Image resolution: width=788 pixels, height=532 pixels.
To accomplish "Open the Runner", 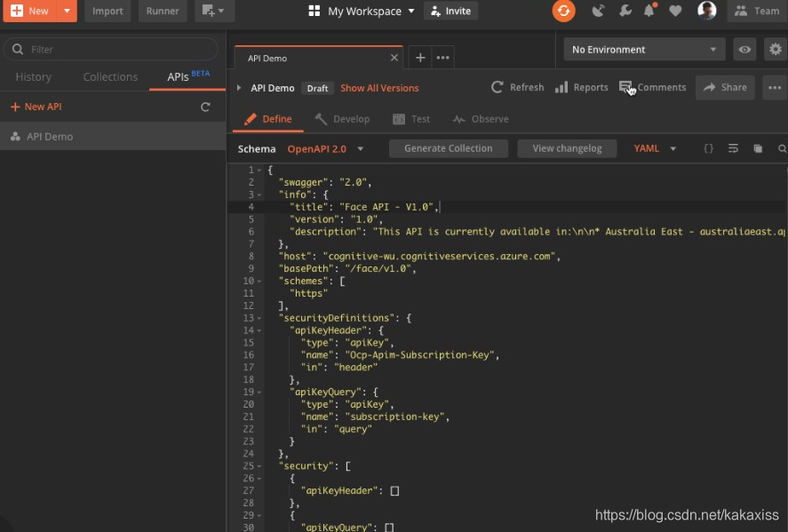I will [163, 11].
